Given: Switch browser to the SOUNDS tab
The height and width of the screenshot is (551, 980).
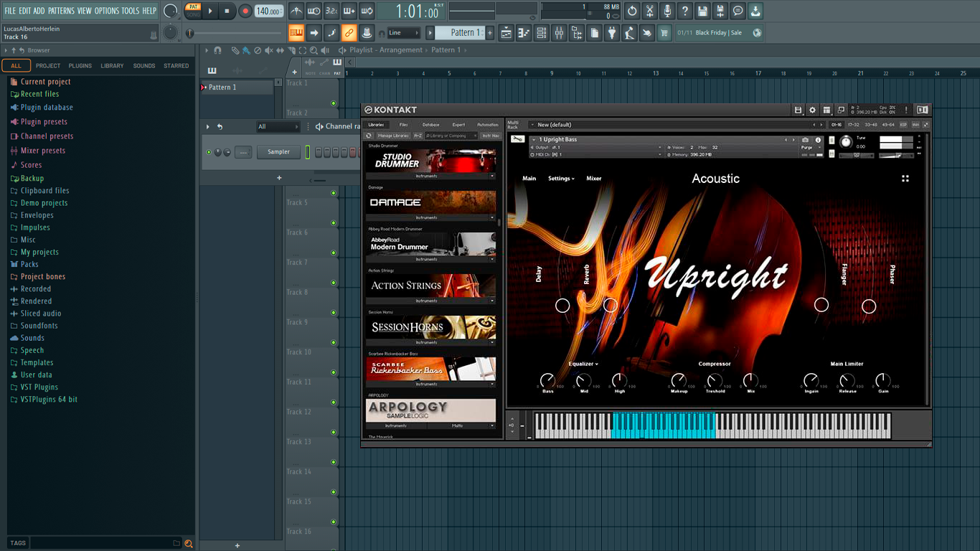Looking at the screenshot, I should pyautogui.click(x=144, y=66).
